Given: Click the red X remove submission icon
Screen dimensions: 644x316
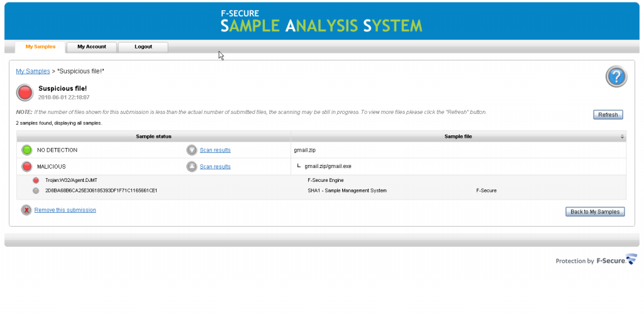Looking at the screenshot, I should [x=26, y=210].
